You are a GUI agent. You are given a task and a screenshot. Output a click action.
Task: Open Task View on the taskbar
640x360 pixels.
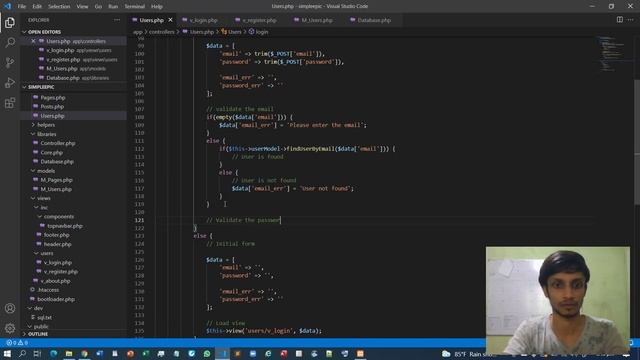click(x=37, y=353)
